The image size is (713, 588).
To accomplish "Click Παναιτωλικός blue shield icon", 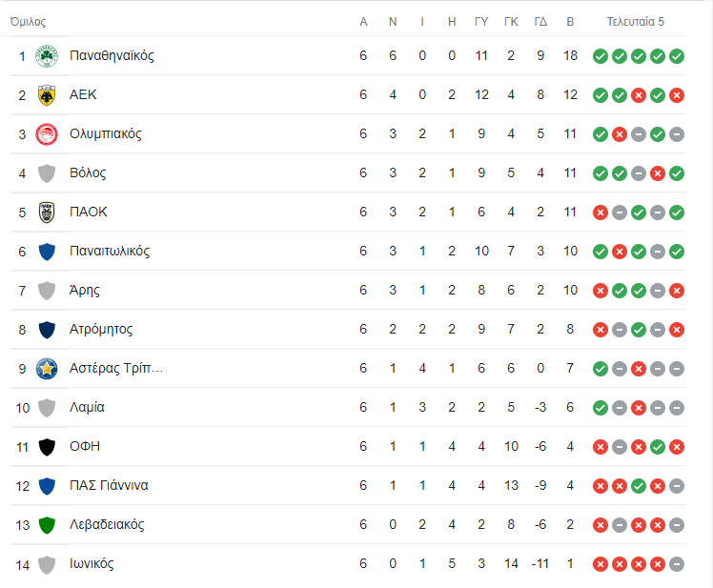I will click(47, 252).
